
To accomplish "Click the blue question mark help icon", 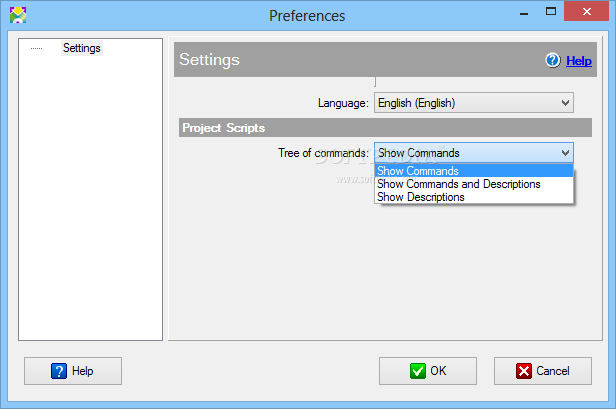I will coord(553,60).
